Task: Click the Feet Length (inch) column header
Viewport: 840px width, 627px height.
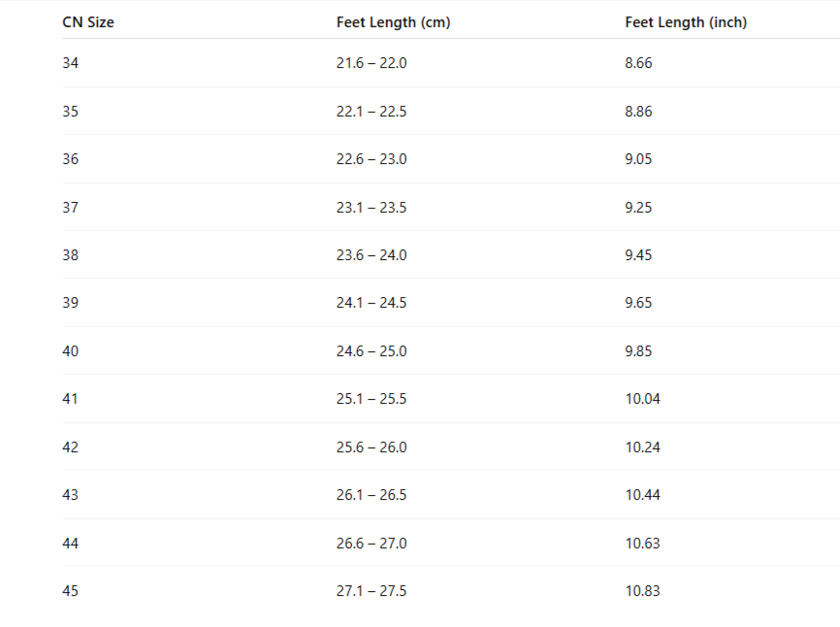Action: click(x=686, y=22)
